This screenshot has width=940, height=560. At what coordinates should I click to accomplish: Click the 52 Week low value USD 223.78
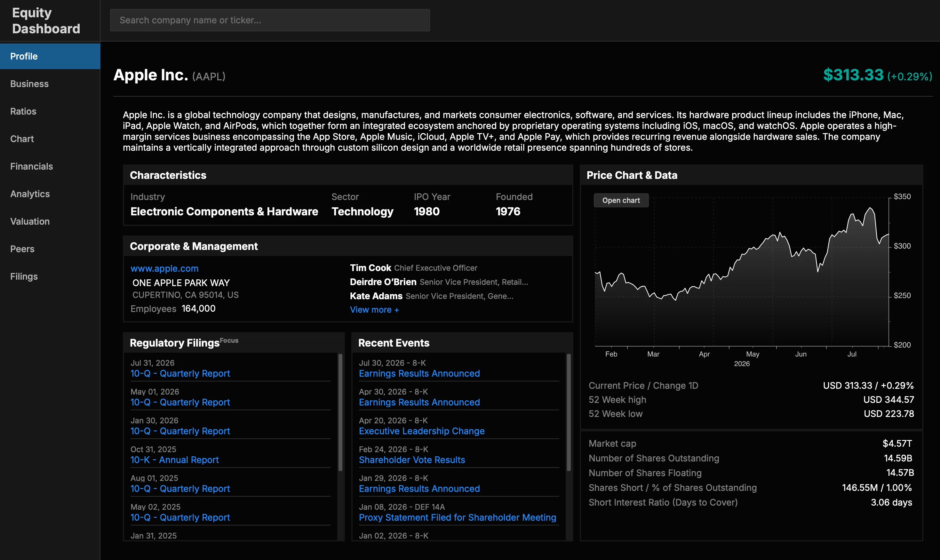click(x=889, y=414)
